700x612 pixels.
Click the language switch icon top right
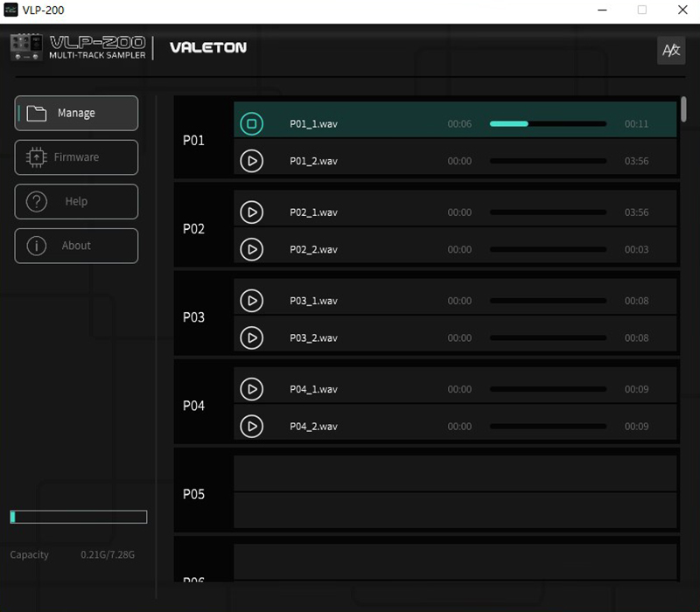pyautogui.click(x=671, y=50)
